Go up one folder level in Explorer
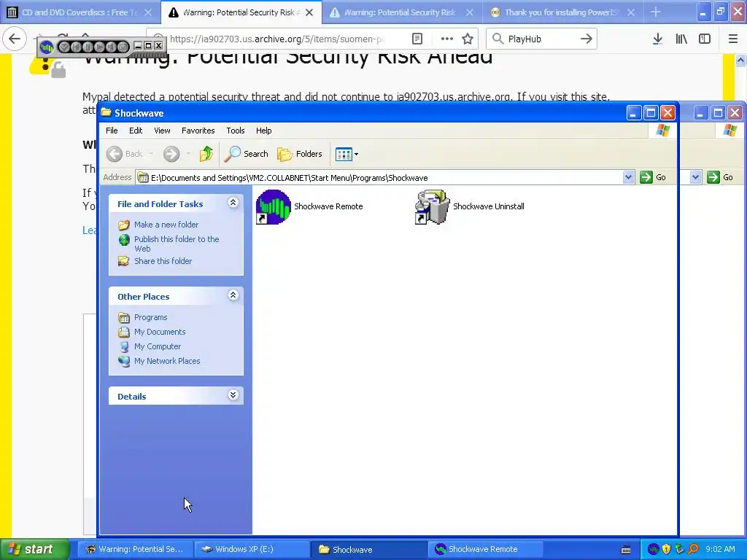Screen dimensions: 747x560 [x=206, y=154]
